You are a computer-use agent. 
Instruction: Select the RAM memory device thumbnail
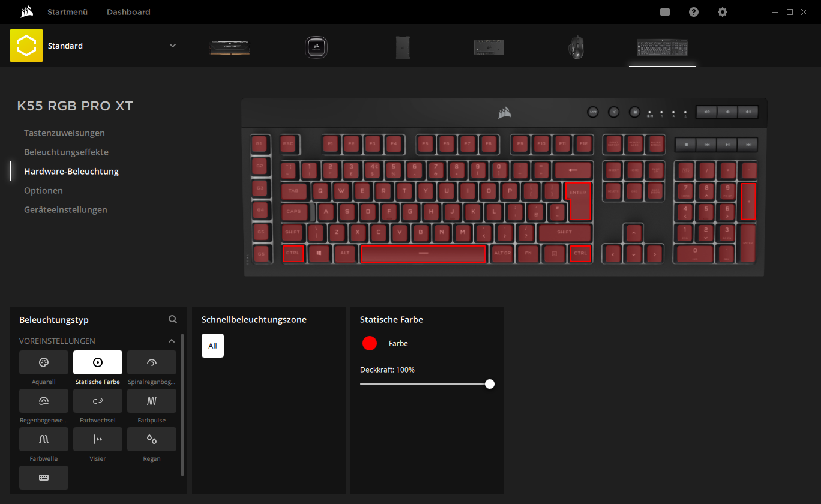[x=230, y=47]
